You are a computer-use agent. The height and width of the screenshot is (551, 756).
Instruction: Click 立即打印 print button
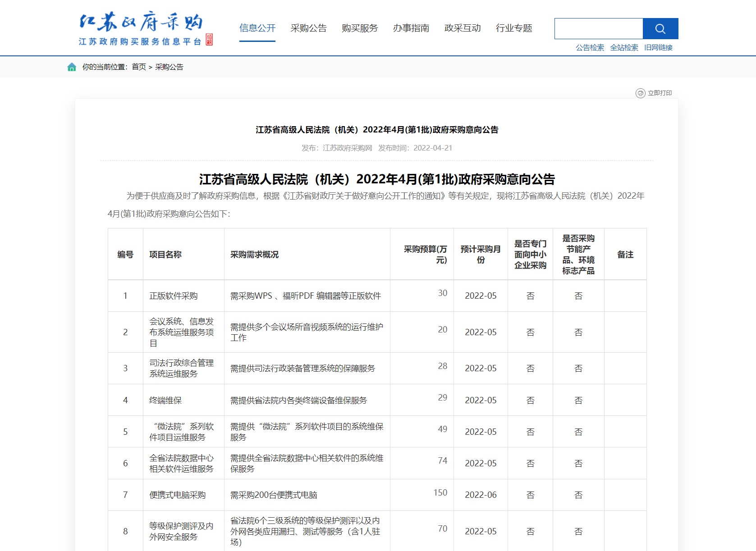pos(660,93)
